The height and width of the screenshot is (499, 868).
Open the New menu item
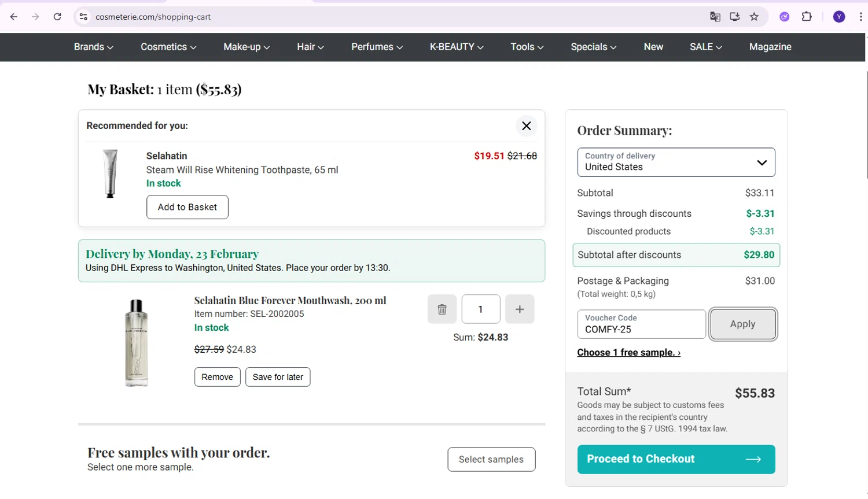tap(653, 47)
